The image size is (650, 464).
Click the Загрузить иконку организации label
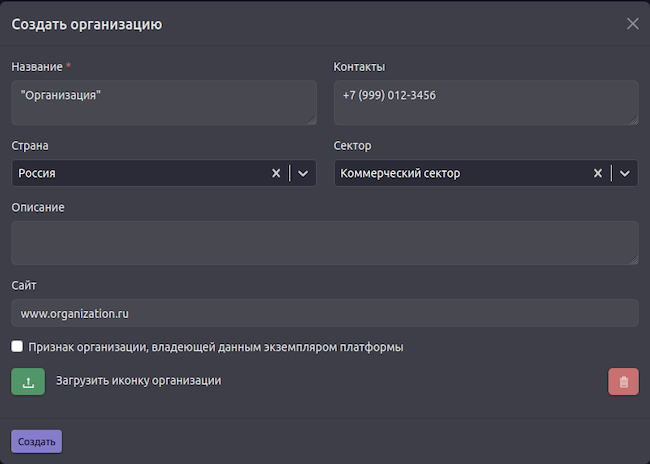[x=139, y=381]
